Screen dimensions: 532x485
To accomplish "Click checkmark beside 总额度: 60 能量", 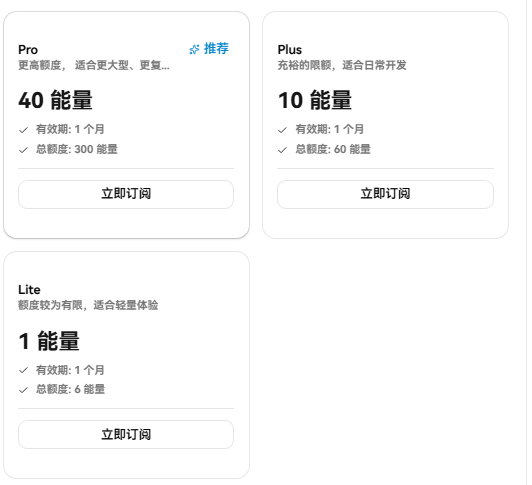I will pos(283,150).
